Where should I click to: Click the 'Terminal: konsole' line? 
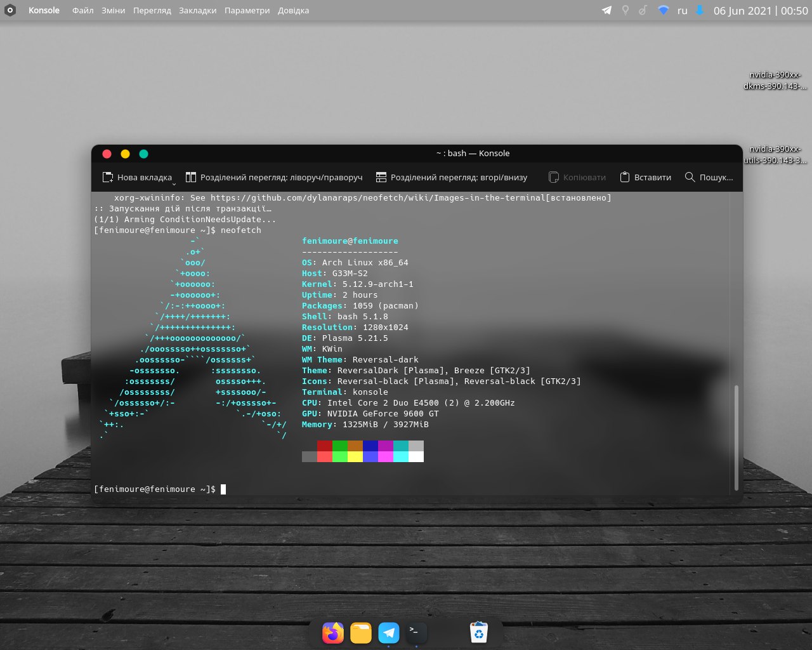tap(345, 392)
